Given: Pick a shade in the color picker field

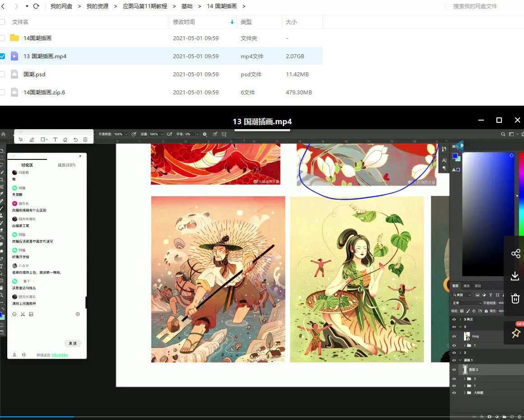Looking at the screenshot, I should tap(488, 214).
